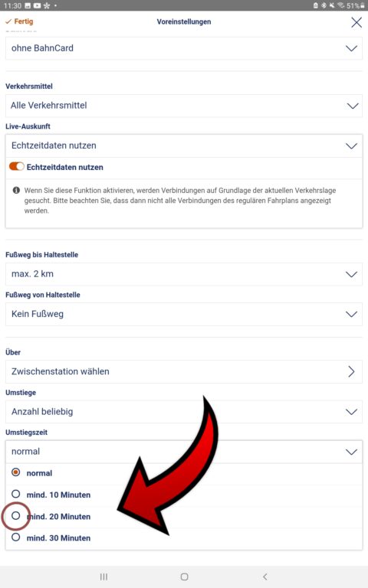Screen dimensions: 368x588
Task: Collapse the Umstiegszeit normal dropdown header
Action: [184, 452]
